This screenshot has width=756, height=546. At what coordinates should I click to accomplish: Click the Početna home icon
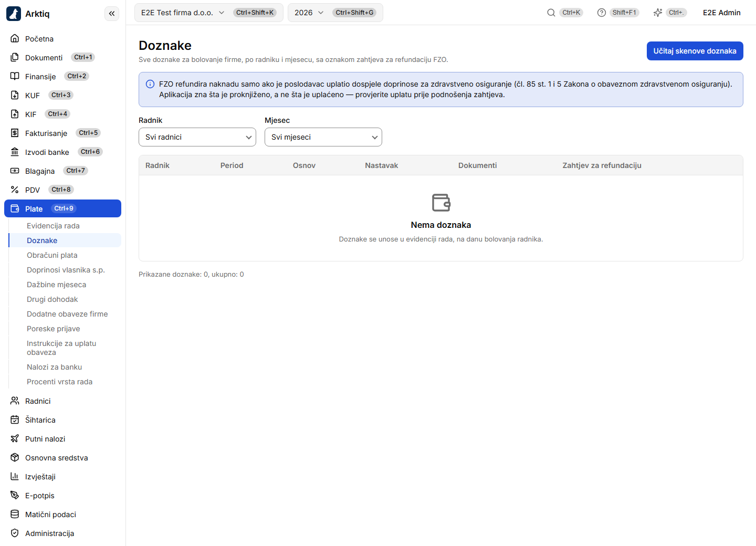tap(15, 39)
